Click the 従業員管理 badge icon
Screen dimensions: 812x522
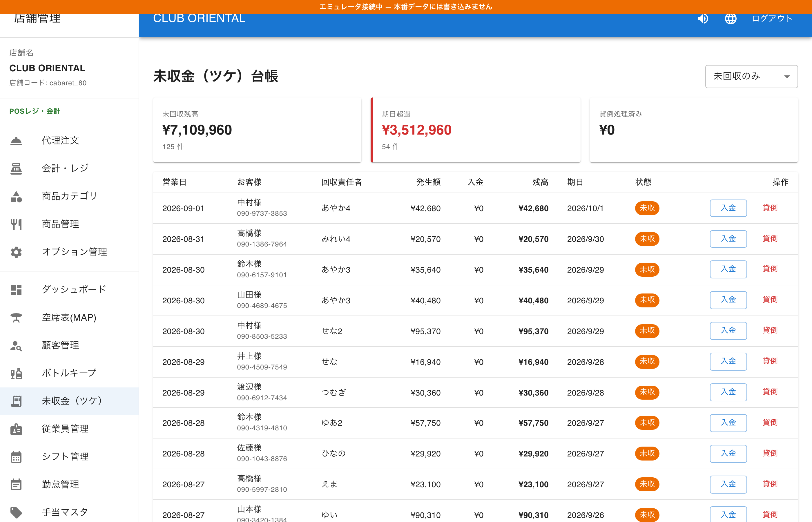click(16, 429)
